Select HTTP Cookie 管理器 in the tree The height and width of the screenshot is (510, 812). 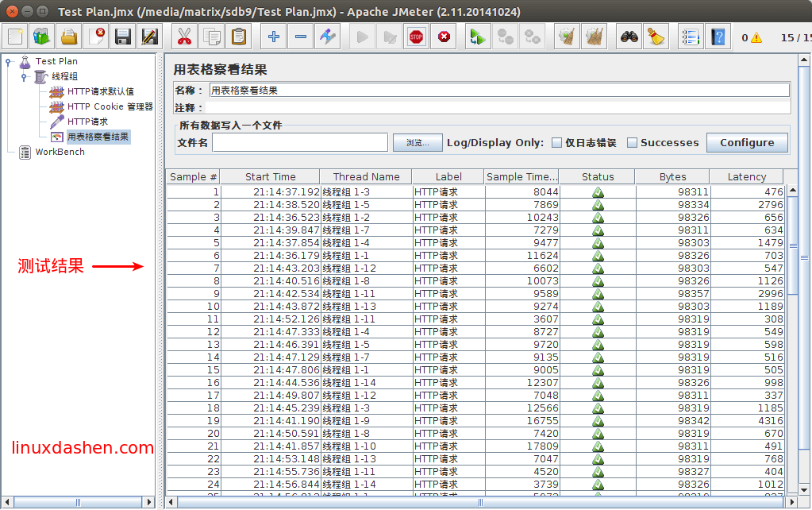(x=110, y=106)
